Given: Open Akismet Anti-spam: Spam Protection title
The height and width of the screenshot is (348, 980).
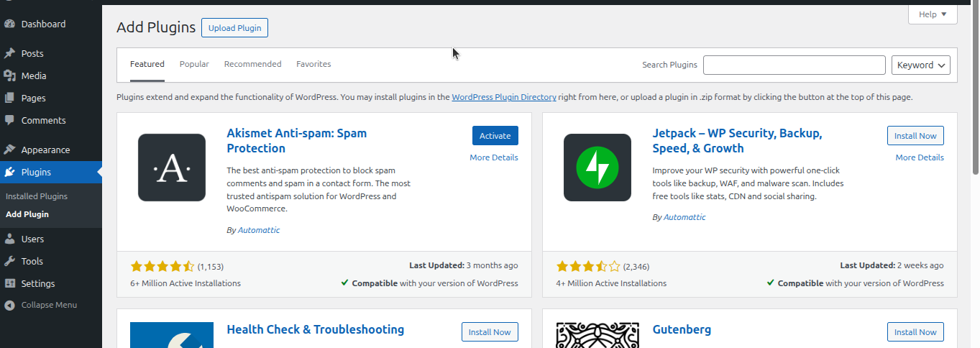Looking at the screenshot, I should (x=297, y=141).
